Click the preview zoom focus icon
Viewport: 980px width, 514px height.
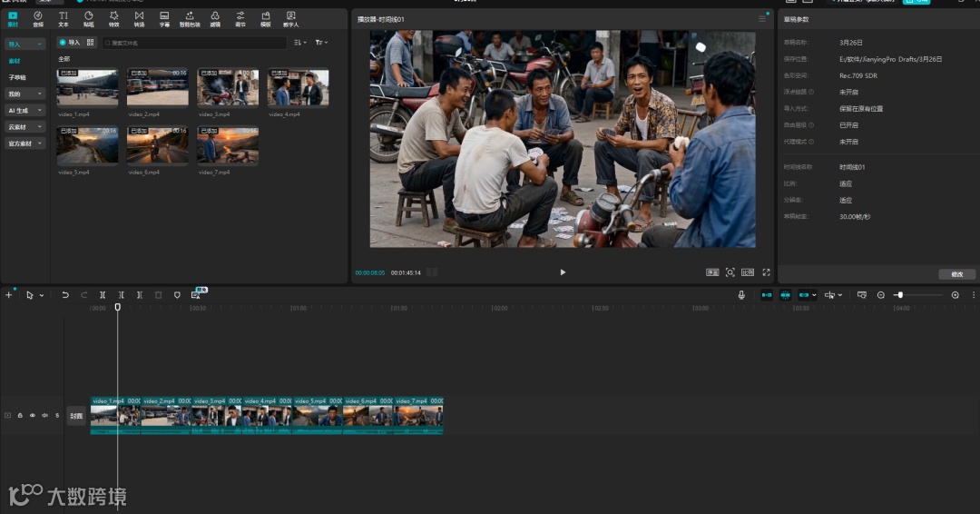730,272
